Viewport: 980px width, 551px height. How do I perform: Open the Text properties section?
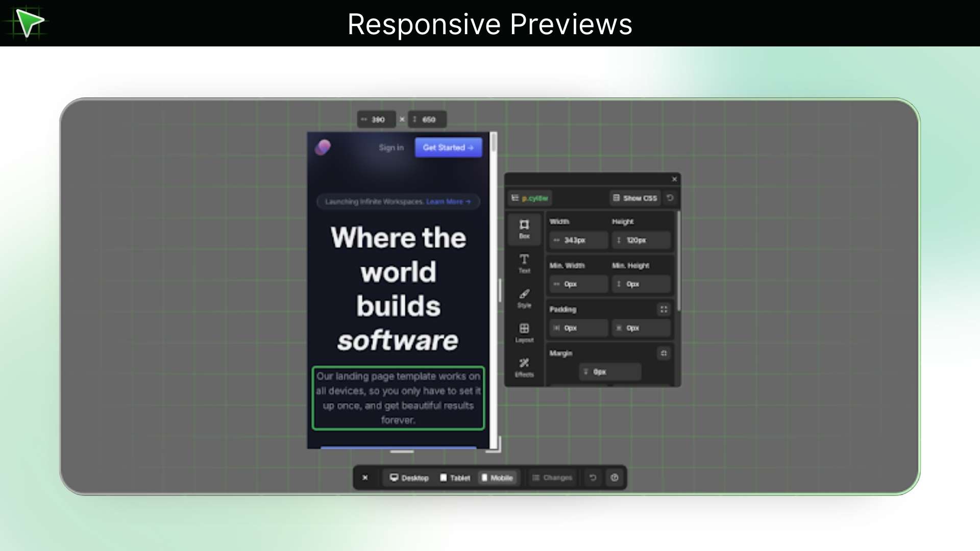[524, 263]
